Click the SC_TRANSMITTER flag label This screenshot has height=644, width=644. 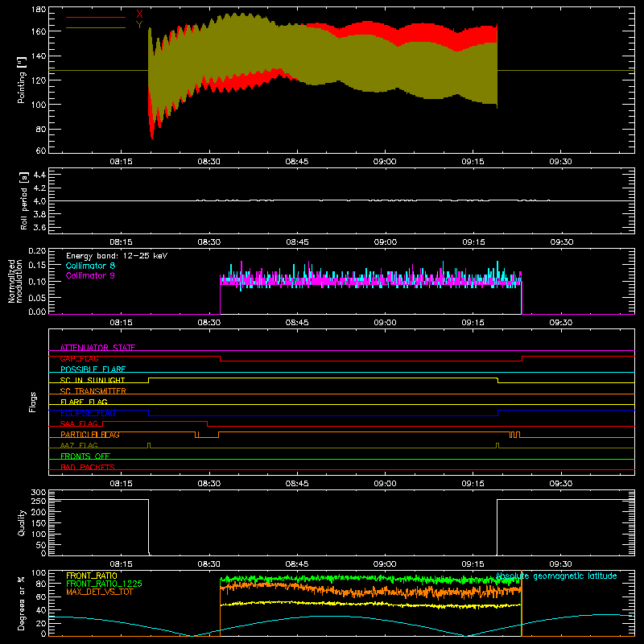(x=93, y=391)
